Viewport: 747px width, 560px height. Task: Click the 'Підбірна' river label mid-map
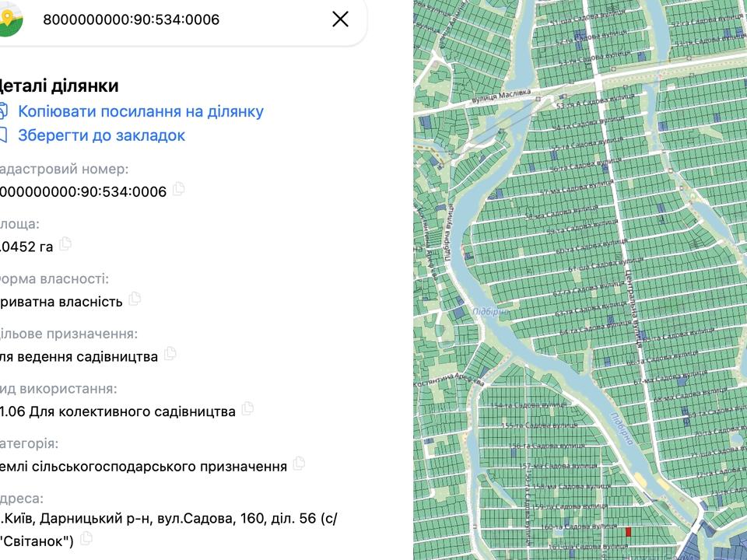click(490, 311)
